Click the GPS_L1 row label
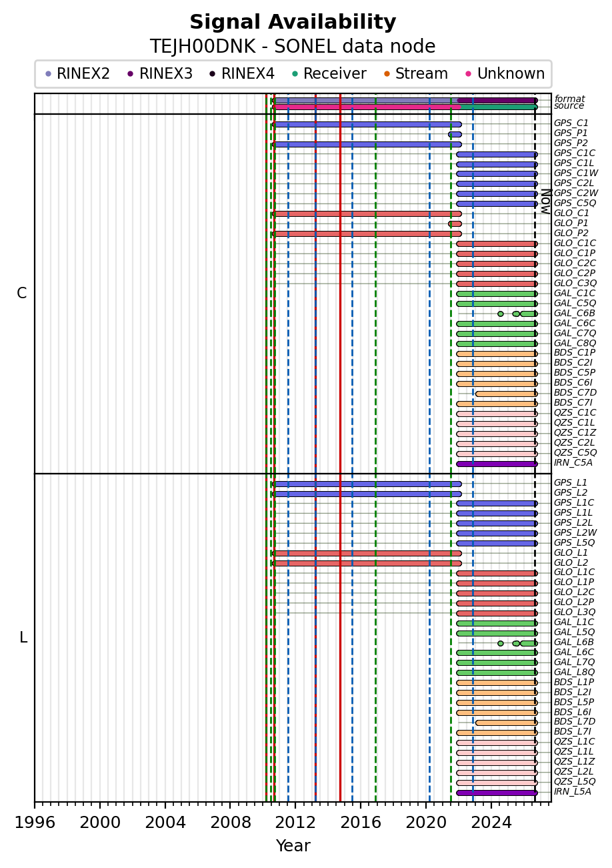The width and height of the screenshot is (612, 868). point(571,483)
